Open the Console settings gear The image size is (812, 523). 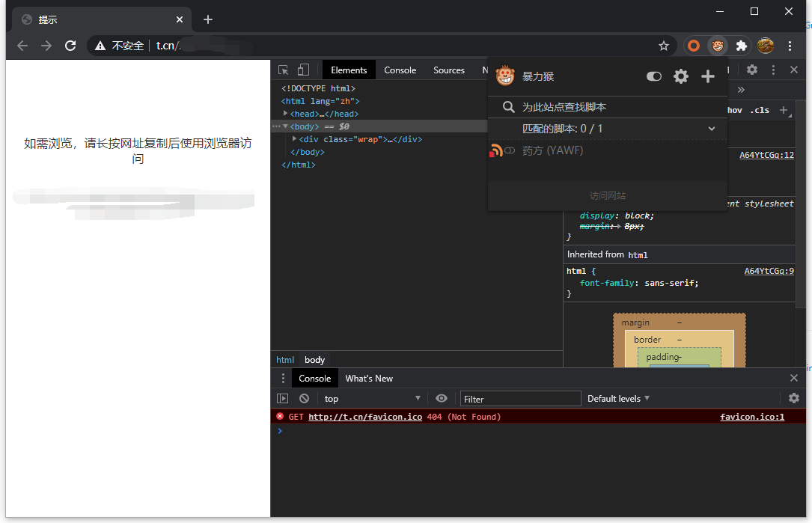793,398
